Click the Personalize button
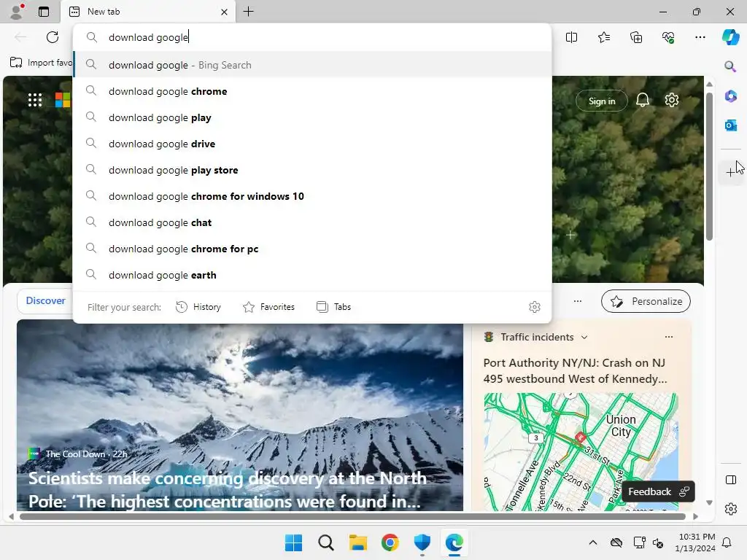 coord(646,301)
